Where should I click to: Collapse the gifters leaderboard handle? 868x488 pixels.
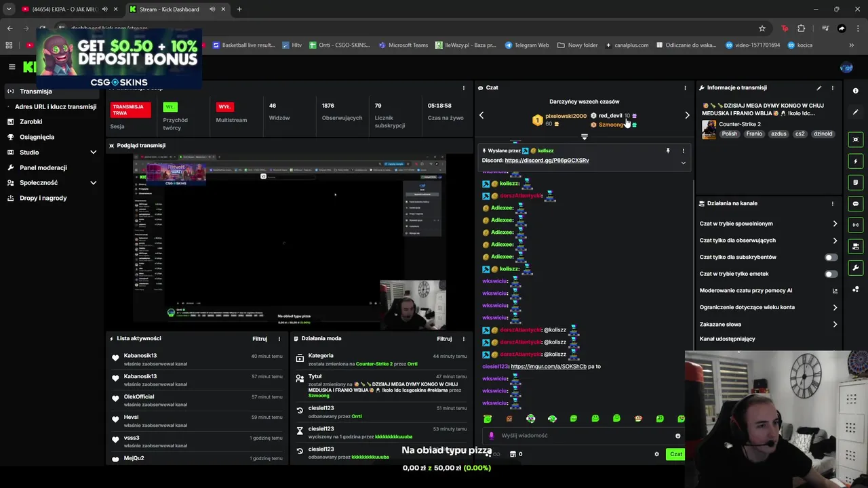click(585, 136)
